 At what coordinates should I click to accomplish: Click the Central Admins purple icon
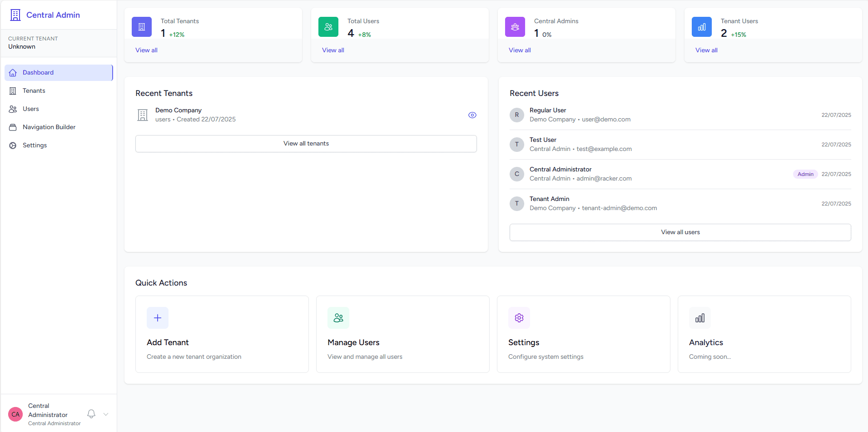click(x=515, y=27)
